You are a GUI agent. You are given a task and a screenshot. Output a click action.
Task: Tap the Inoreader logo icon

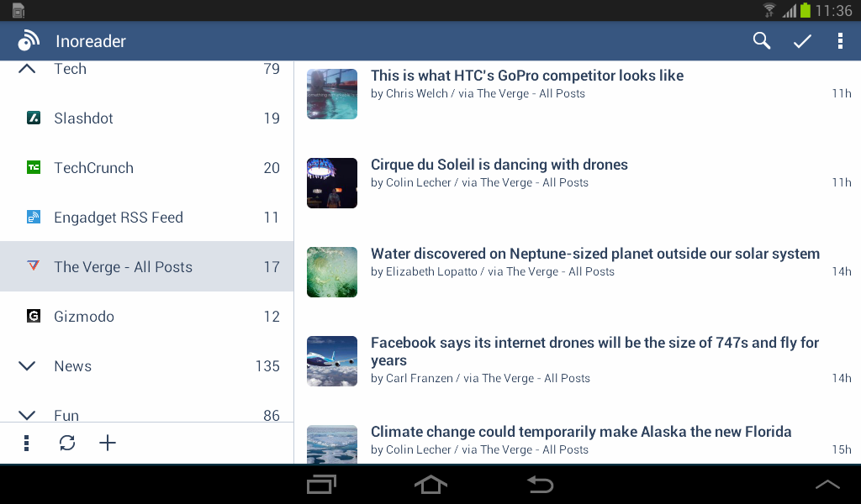tap(29, 41)
